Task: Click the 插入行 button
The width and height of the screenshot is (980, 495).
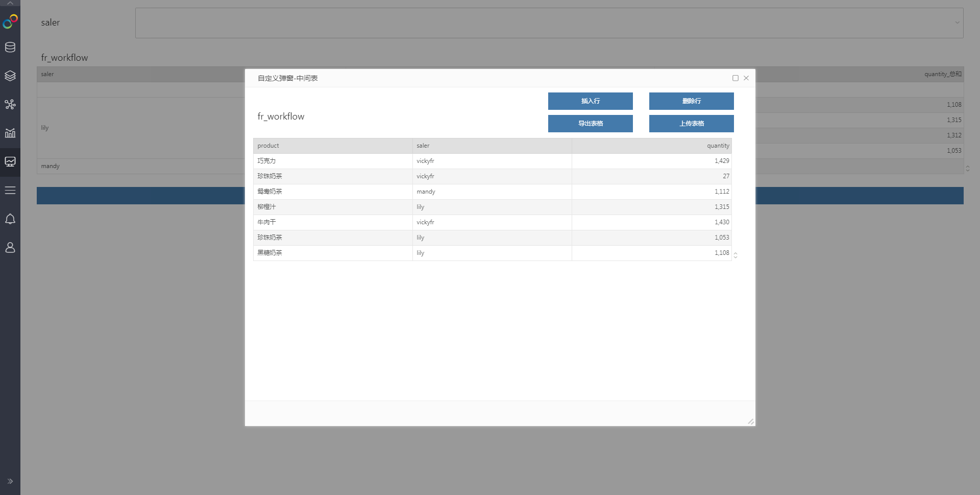Action: 591,101
